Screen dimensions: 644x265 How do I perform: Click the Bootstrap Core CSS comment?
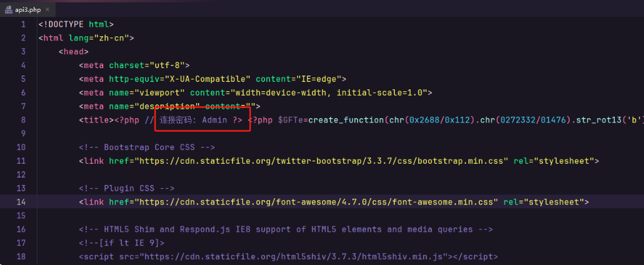[147, 147]
